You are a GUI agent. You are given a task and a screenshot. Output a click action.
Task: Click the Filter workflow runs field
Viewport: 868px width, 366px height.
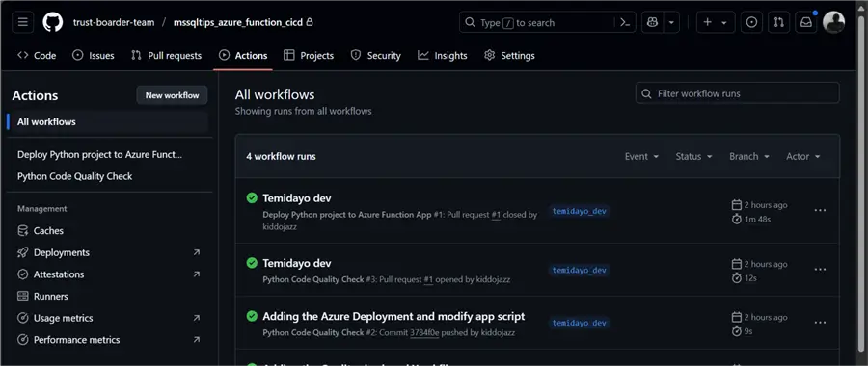pos(738,93)
